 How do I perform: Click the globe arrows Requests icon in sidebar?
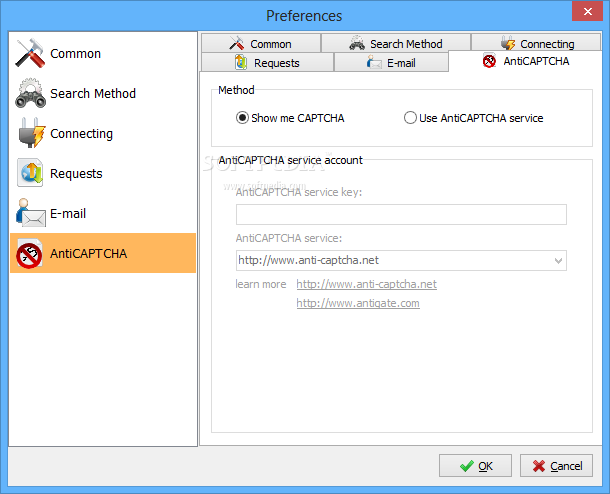click(x=30, y=173)
